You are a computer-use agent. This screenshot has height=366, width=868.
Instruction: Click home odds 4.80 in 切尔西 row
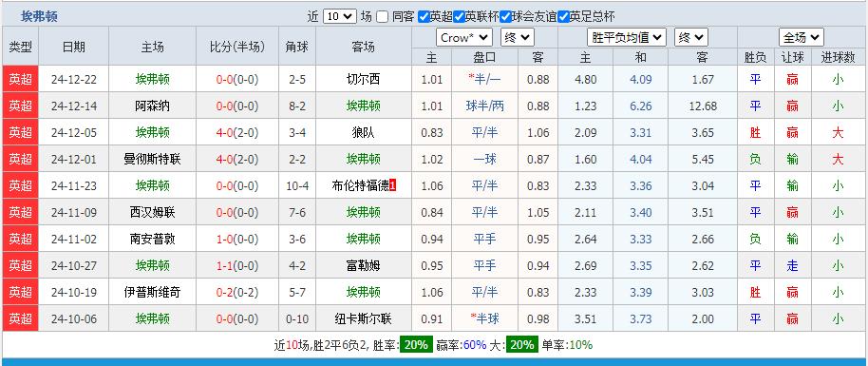coord(586,79)
